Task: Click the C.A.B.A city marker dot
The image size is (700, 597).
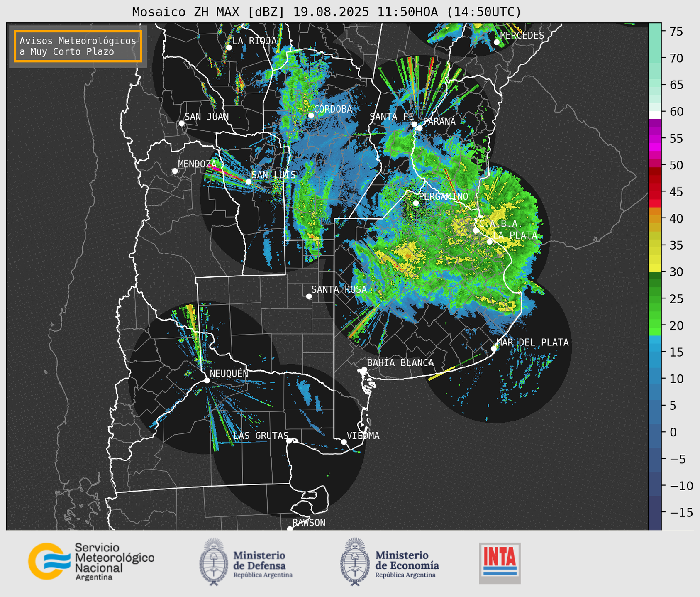Action: 476,230
